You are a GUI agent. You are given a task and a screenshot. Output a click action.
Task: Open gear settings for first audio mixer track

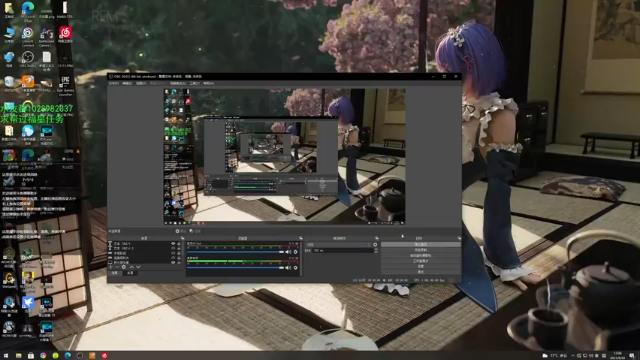coord(296,252)
